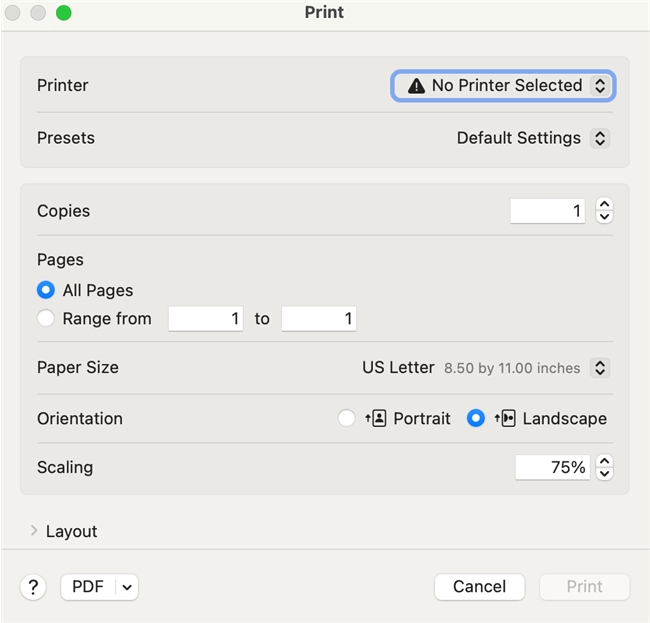Click the Cancel button
Screen dimensions: 650x623
pyautogui.click(x=479, y=587)
